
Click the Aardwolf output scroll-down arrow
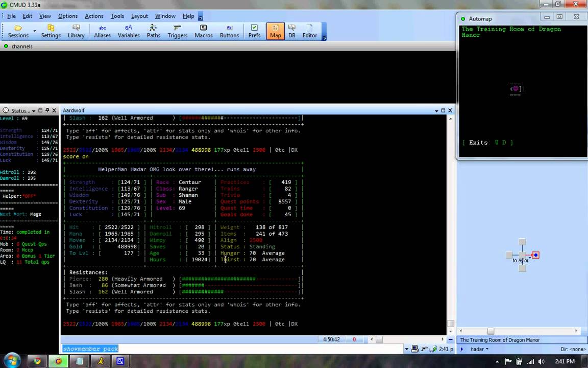click(x=450, y=332)
